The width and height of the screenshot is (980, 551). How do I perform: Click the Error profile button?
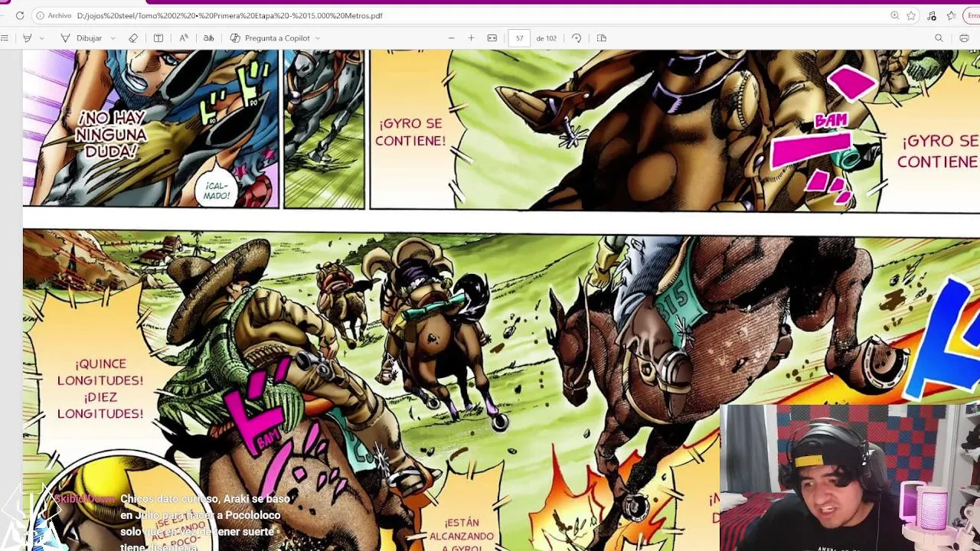(x=973, y=15)
